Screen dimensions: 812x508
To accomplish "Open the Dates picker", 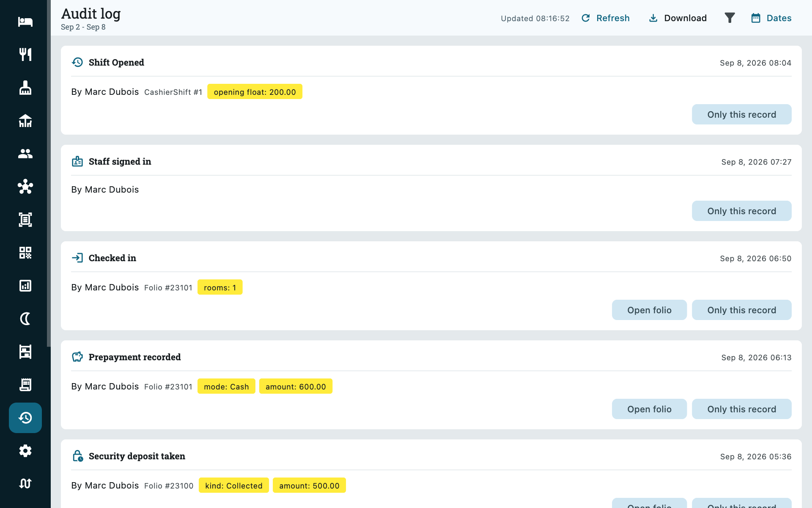I will pyautogui.click(x=771, y=18).
